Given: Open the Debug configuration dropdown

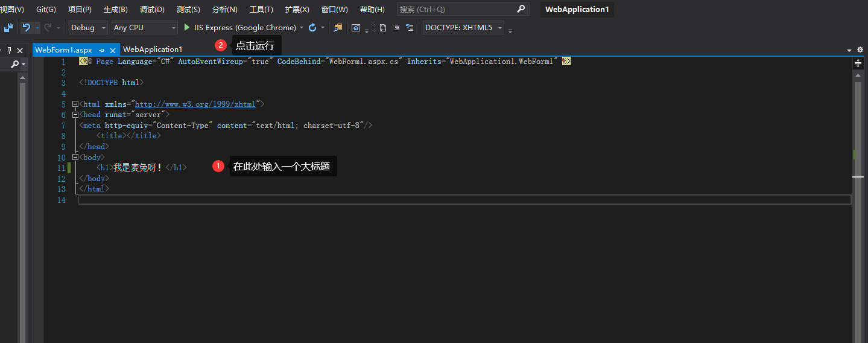Looking at the screenshot, I should point(88,28).
